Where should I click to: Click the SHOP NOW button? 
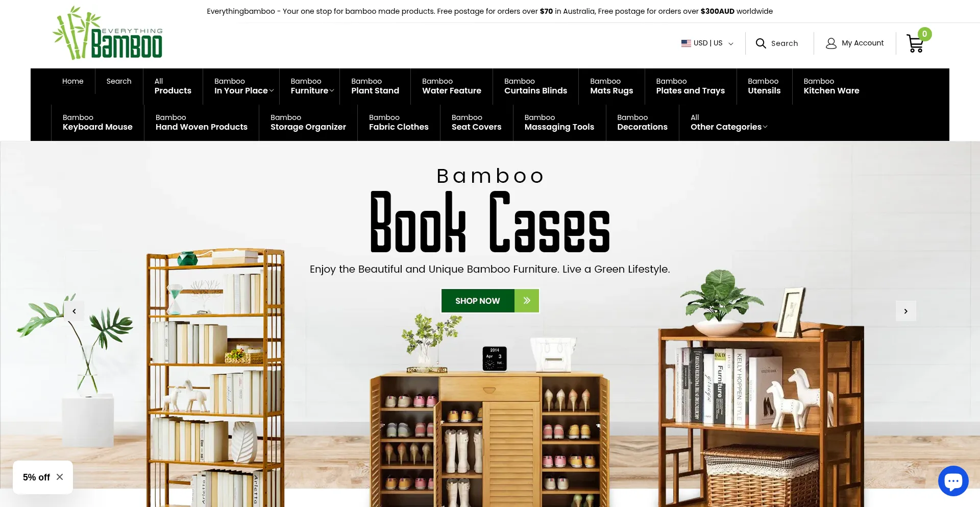tap(490, 301)
